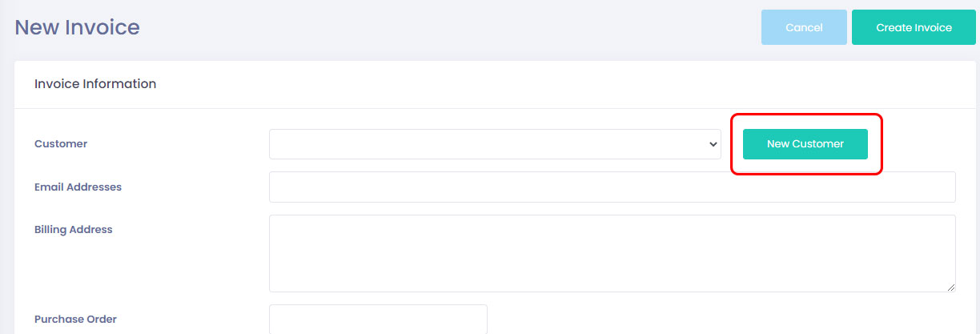
Task: Click inside the Billing Address text area
Action: [612, 252]
